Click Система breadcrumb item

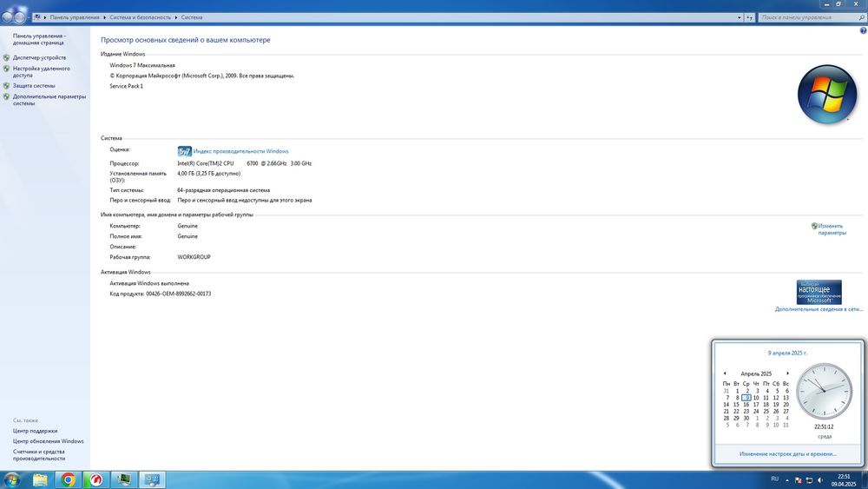[x=192, y=17]
